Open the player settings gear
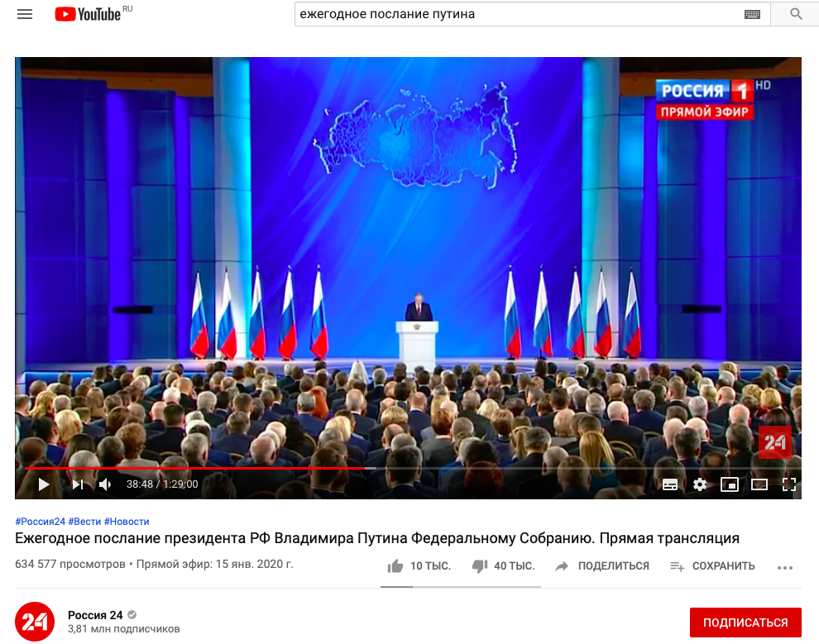The width and height of the screenshot is (819, 644). [x=700, y=484]
